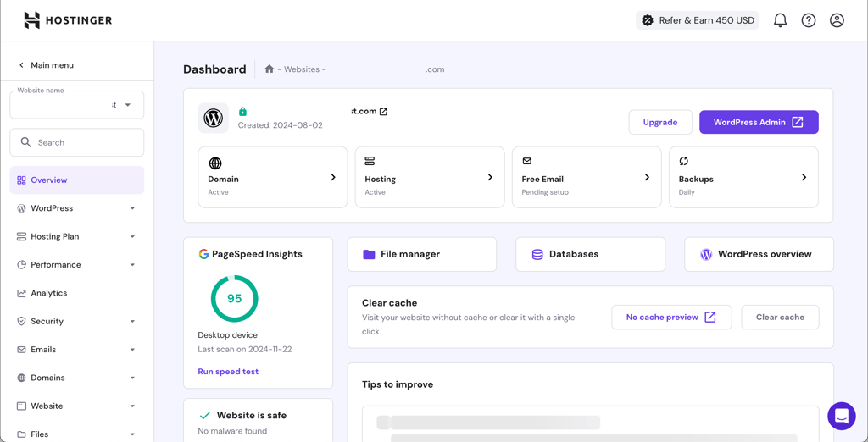Image resolution: width=868 pixels, height=442 pixels.
Task: Expand the WordPress sidebar section
Action: coord(132,208)
